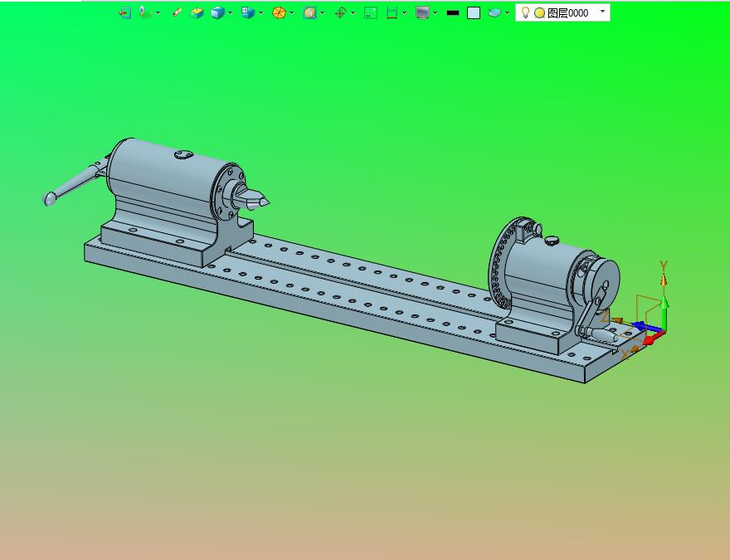This screenshot has width=730, height=560.
Task: Select the red eraser/pencil tool icon
Action: click(x=177, y=13)
